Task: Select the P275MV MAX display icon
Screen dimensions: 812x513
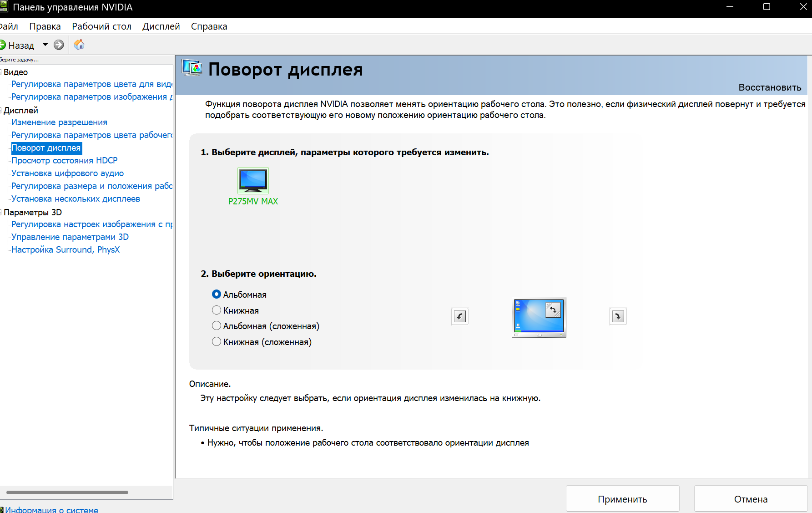Action: pos(253,181)
